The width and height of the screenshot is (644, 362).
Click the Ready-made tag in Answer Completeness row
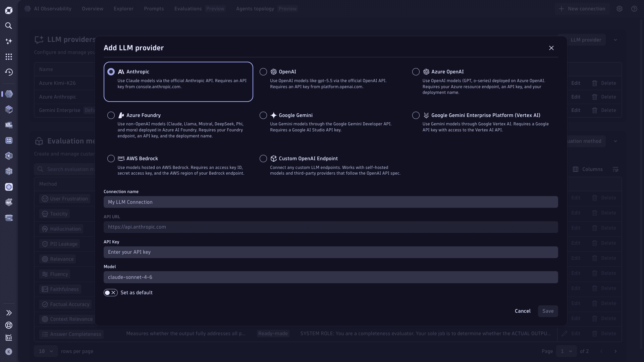click(x=273, y=334)
